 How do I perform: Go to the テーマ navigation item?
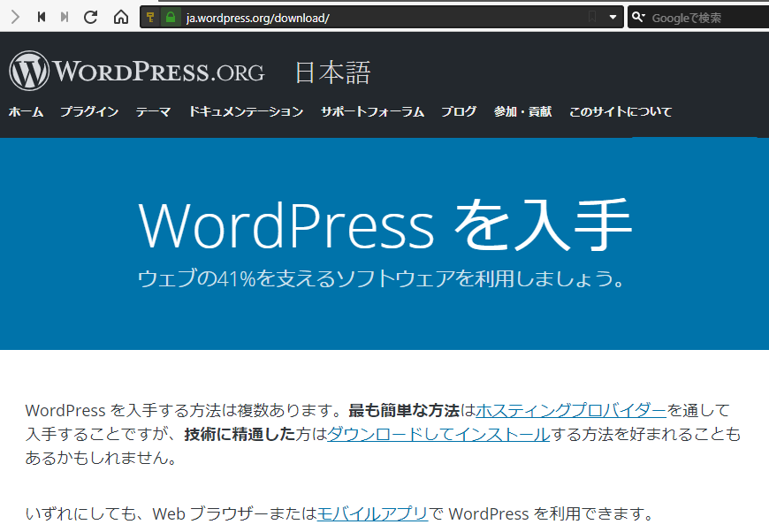pos(153,112)
